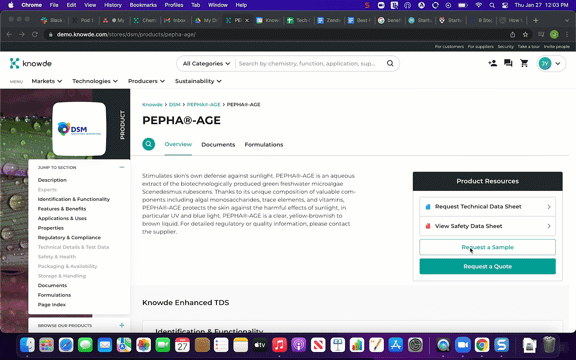Follow the DSM breadcrumb link
Viewport: 576px width, 360px height.
click(x=174, y=105)
